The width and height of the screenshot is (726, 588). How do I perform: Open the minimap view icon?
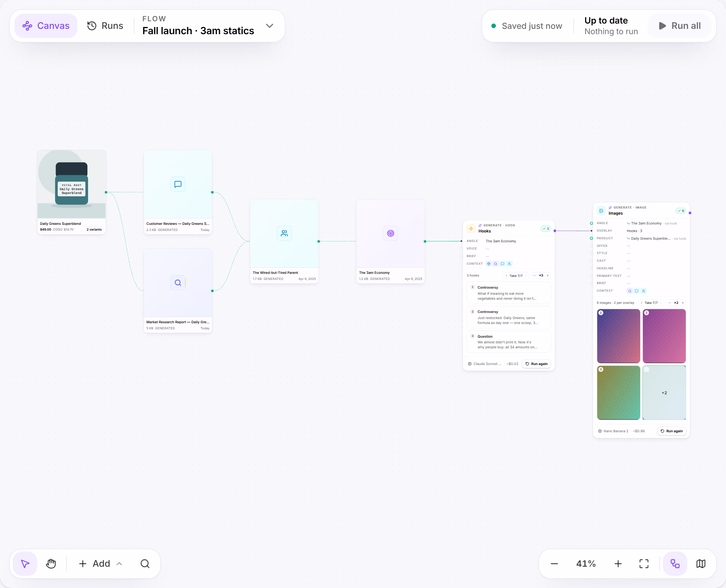pyautogui.click(x=701, y=564)
